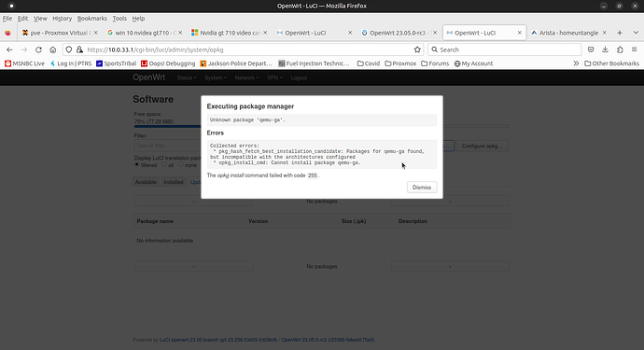Open the Pocket save icon

click(x=591, y=49)
